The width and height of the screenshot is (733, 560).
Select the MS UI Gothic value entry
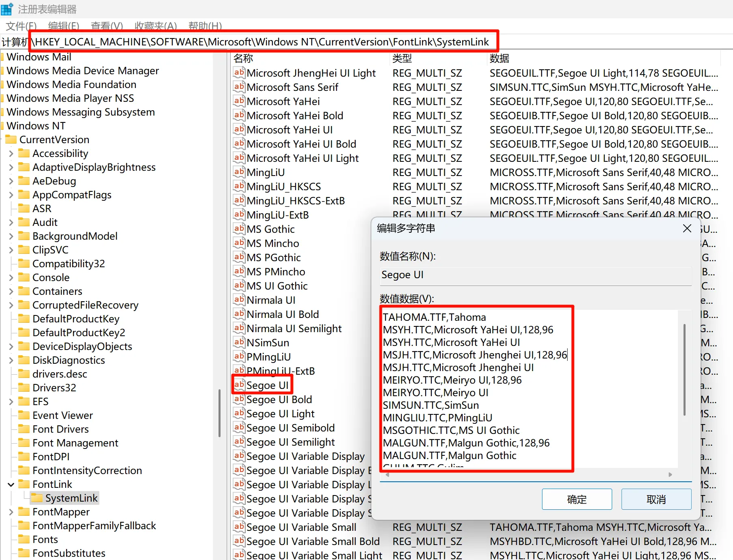pyautogui.click(x=277, y=286)
